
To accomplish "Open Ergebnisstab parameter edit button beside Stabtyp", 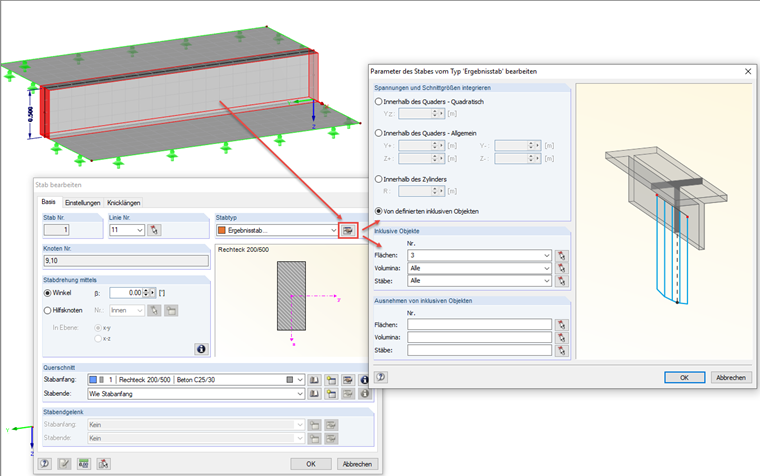I will tap(348, 230).
